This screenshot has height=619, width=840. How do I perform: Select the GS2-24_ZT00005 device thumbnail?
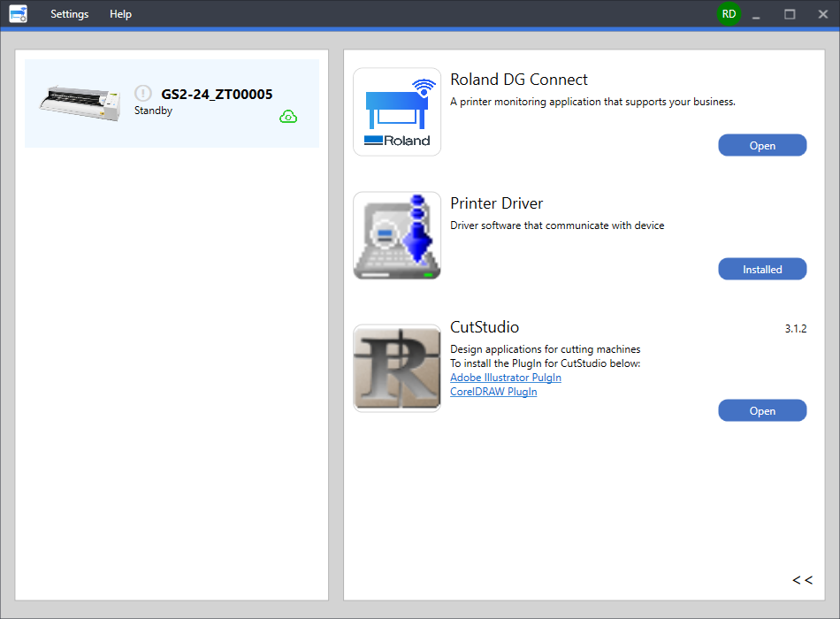(x=80, y=103)
